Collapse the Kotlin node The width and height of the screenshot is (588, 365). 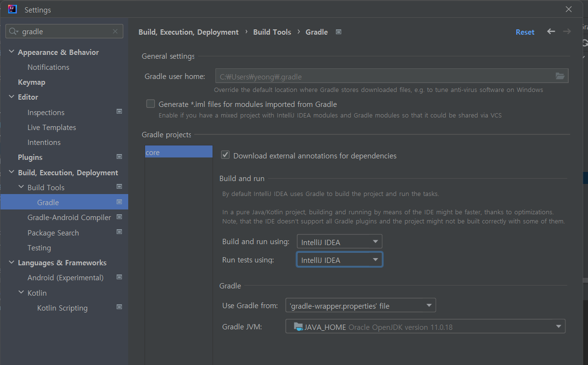[21, 293]
